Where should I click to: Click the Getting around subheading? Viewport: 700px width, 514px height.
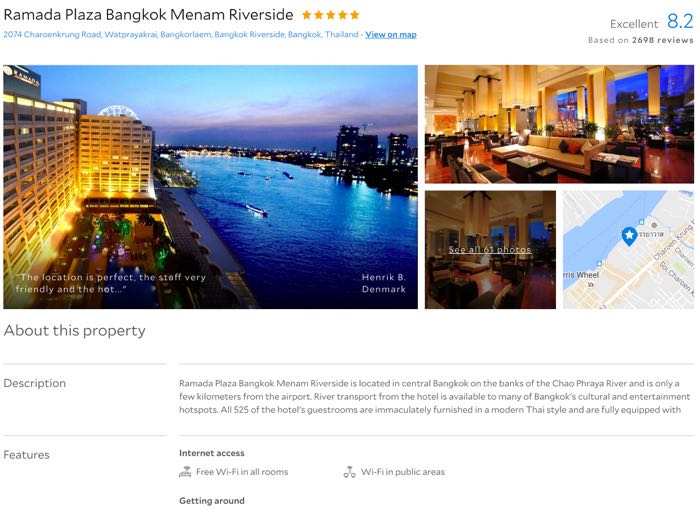point(212,501)
